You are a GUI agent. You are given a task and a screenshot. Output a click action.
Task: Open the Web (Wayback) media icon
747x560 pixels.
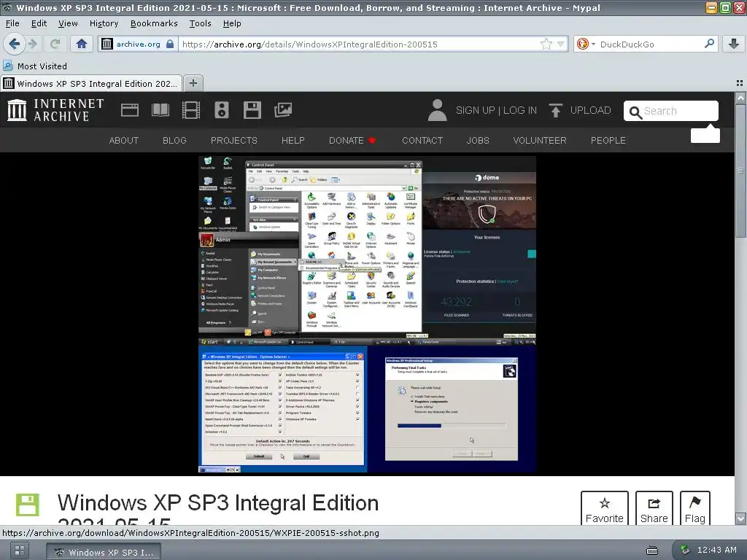point(130,110)
